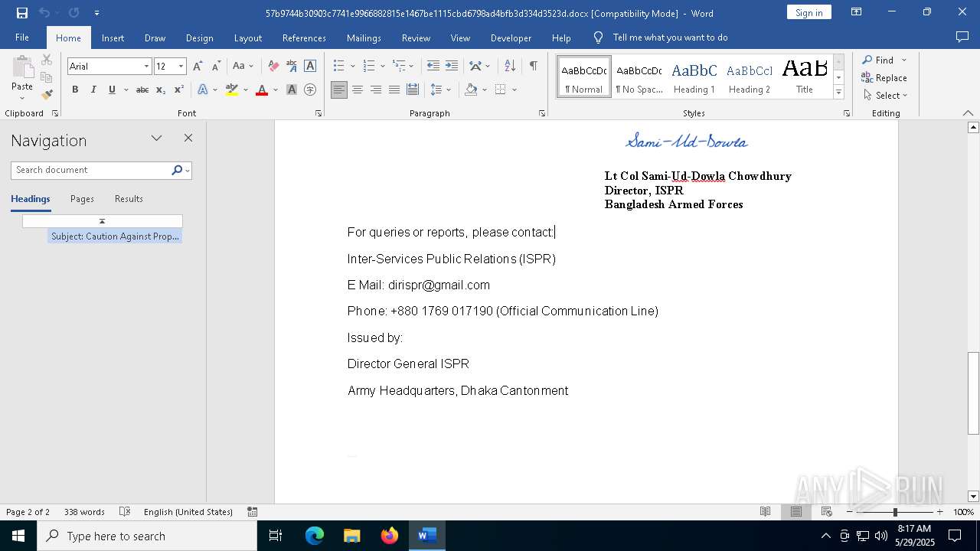Click proofing errors icon in status bar

tap(125, 512)
